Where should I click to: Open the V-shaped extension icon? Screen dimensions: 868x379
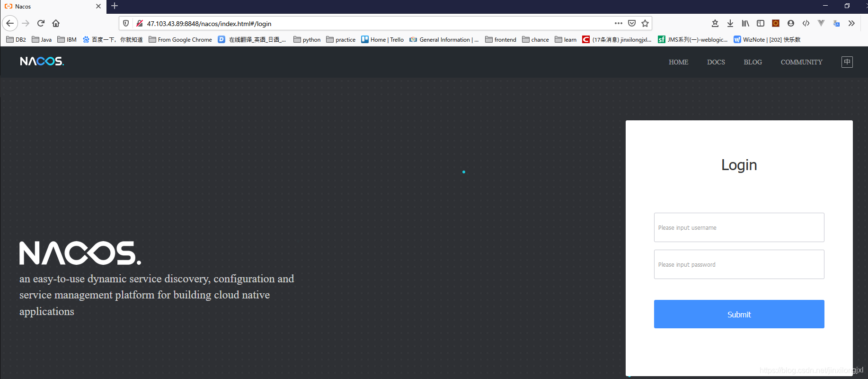pos(821,23)
